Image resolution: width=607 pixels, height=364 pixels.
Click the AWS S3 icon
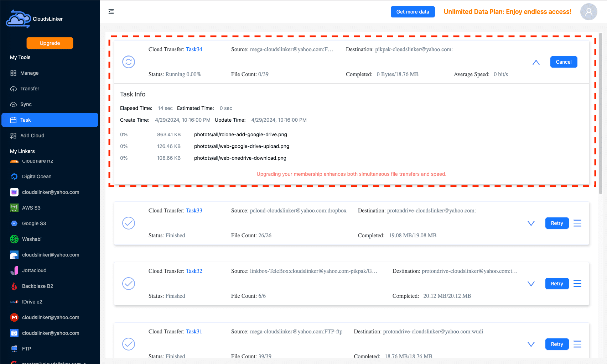[x=14, y=208]
